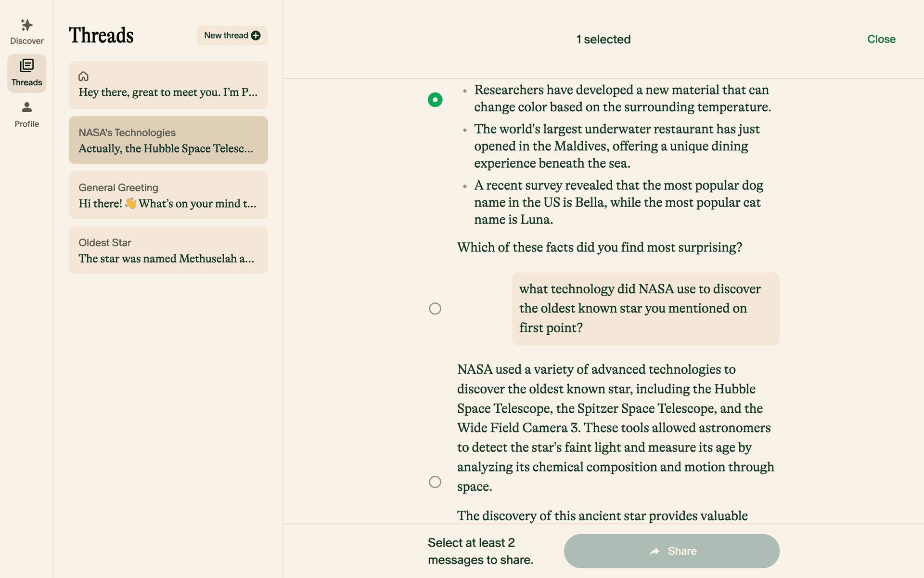This screenshot has height=578, width=924.
Task: Click the user message about NASA technology
Action: [645, 309]
